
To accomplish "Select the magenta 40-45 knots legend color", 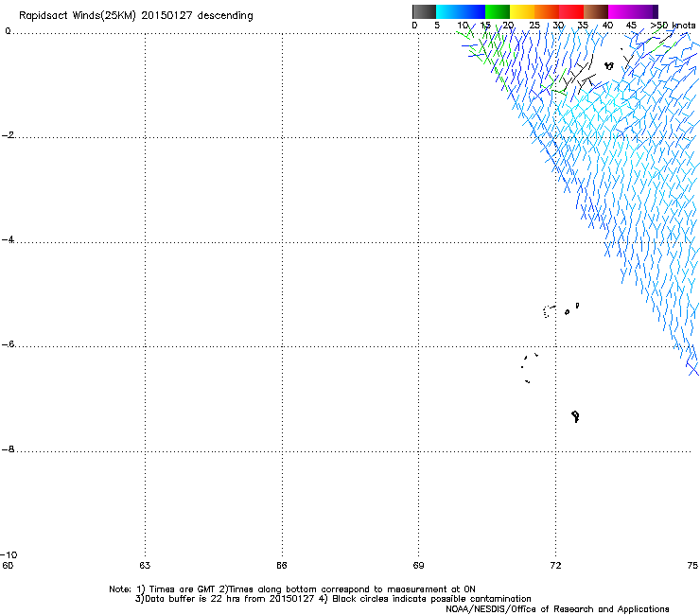I will (x=621, y=11).
